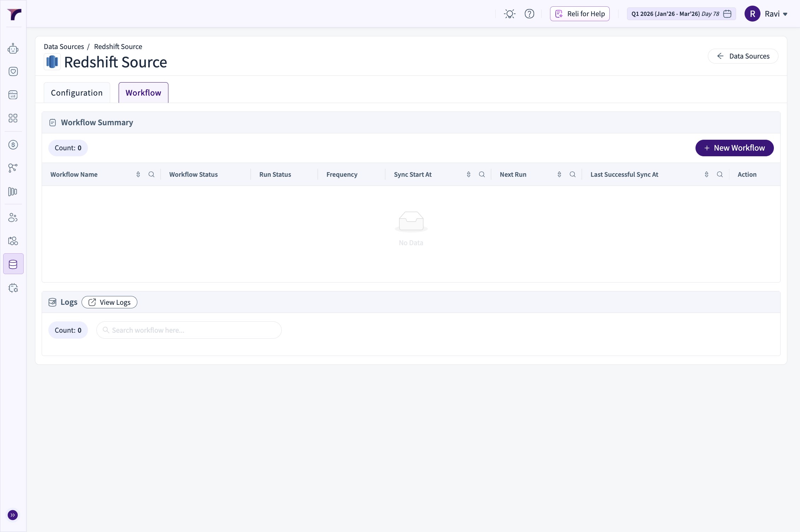Screen dimensions: 800x532
Task: Open the robot assistant sidebar icon
Action: click(x=13, y=49)
